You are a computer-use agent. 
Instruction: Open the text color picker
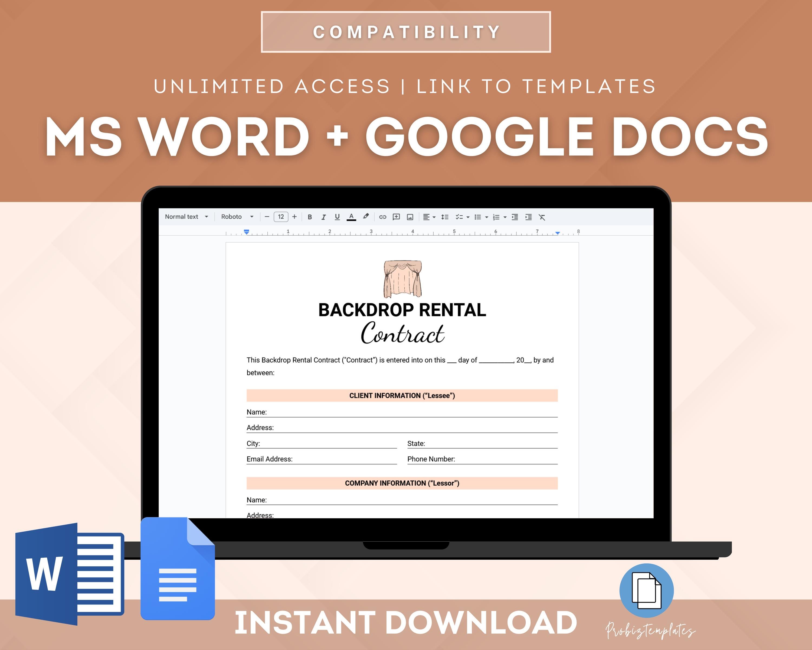[x=351, y=217]
